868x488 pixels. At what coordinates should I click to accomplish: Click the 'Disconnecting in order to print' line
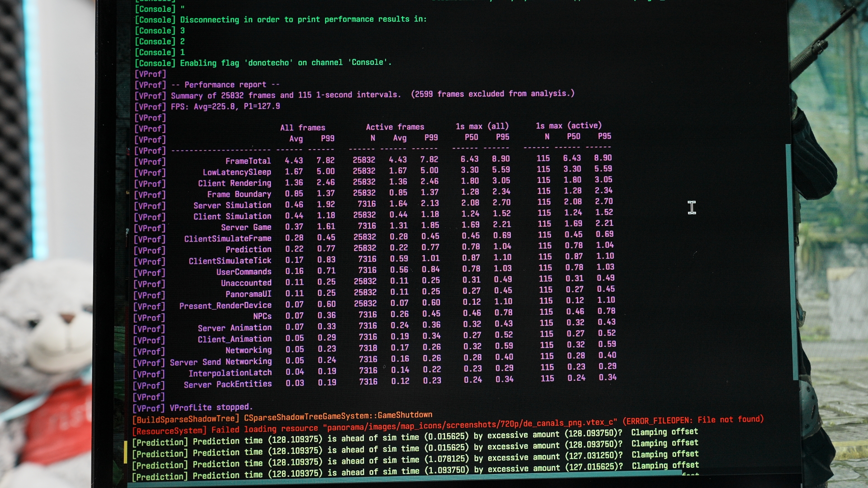pos(303,19)
